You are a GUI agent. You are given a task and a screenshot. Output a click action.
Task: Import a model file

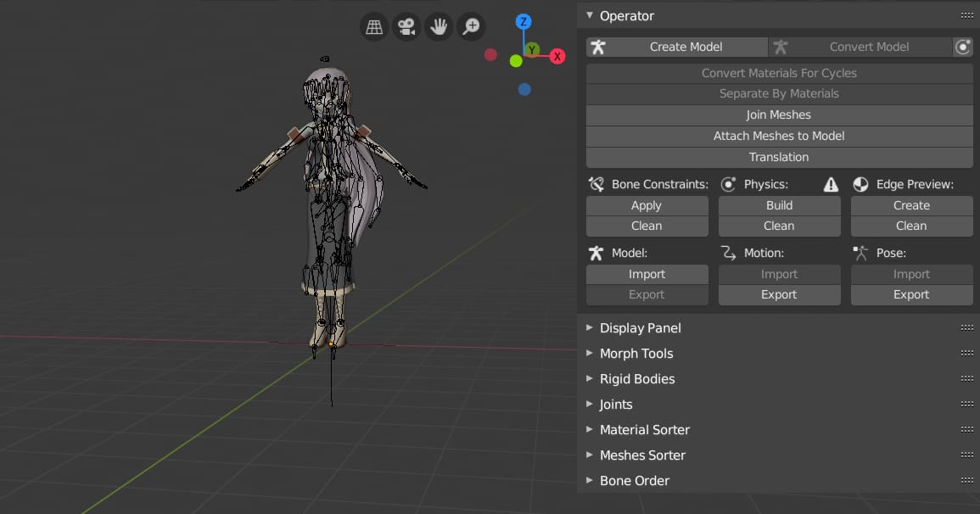647,274
